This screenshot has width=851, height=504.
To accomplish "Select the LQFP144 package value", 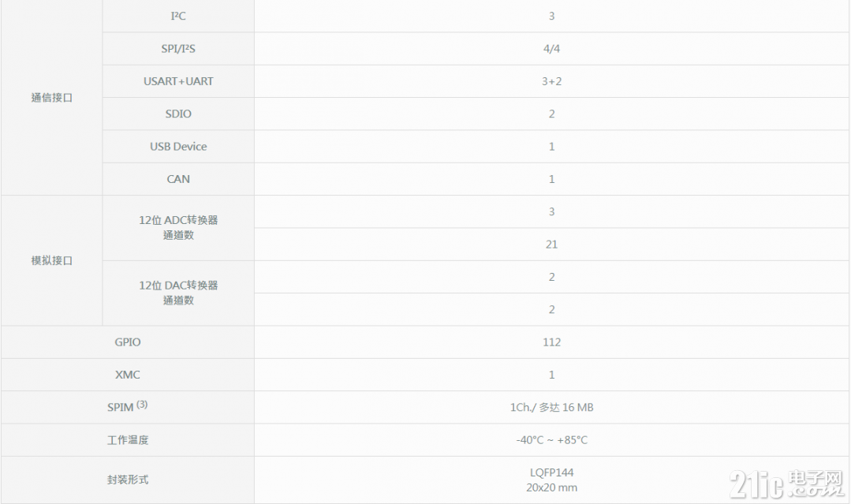I will tap(551, 472).
